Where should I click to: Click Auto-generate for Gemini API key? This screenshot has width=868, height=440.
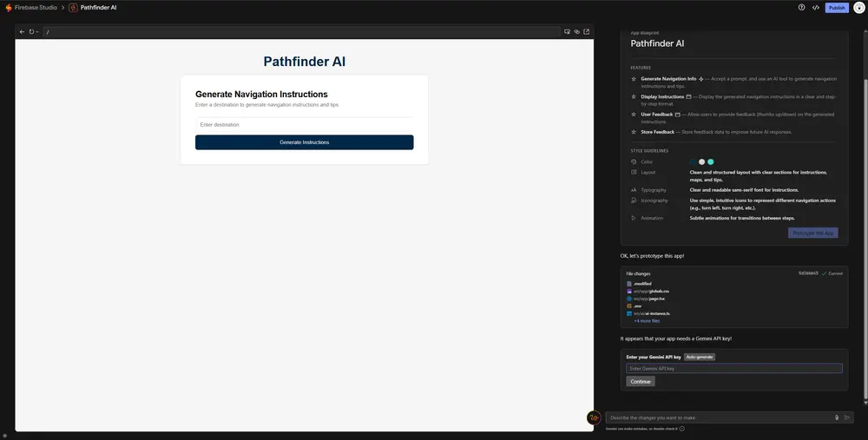pyautogui.click(x=700, y=357)
